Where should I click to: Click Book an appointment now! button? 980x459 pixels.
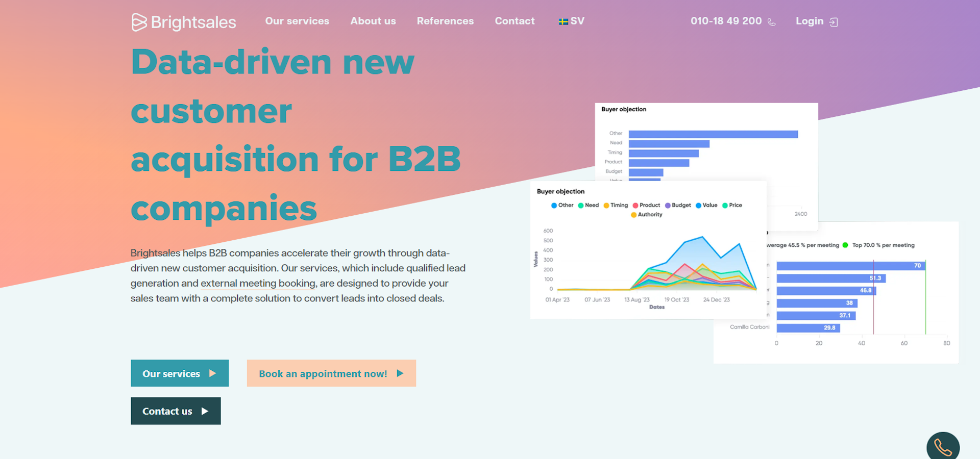(x=331, y=373)
